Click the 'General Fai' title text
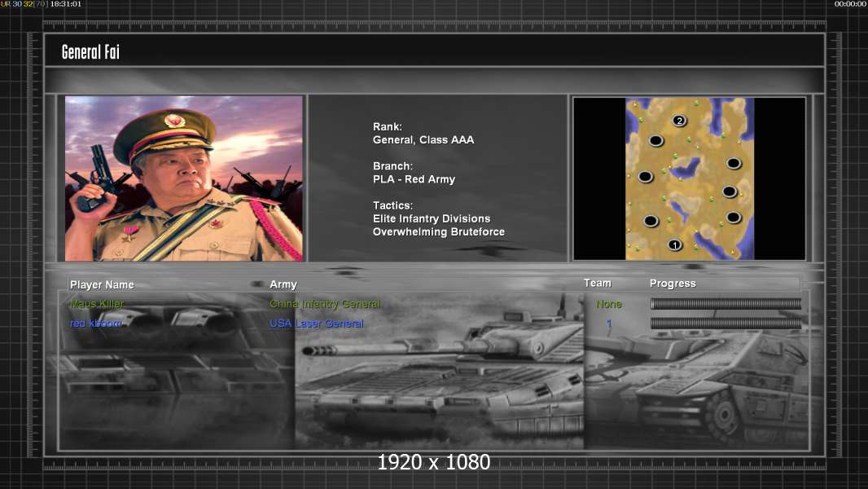The width and height of the screenshot is (868, 489). (90, 52)
